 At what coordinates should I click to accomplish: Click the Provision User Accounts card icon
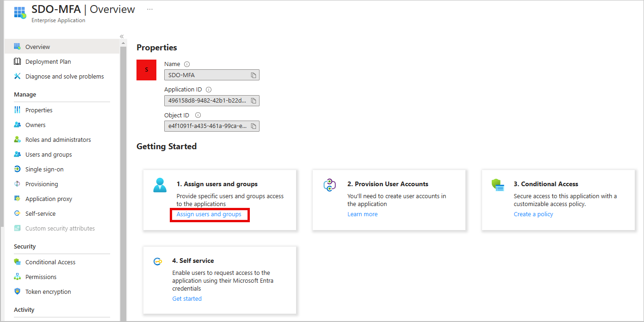coord(329,185)
